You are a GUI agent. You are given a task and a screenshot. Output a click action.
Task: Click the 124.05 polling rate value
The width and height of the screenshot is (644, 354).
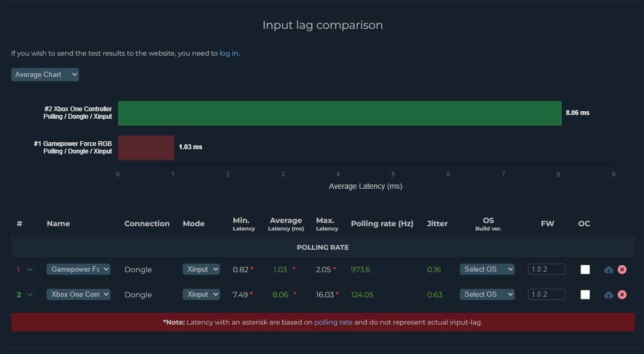(362, 295)
